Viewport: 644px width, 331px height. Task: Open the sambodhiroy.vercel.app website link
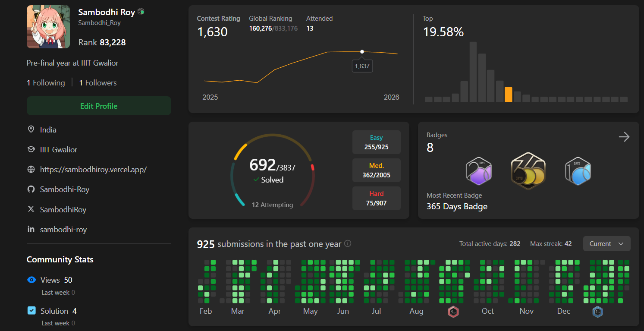(93, 170)
